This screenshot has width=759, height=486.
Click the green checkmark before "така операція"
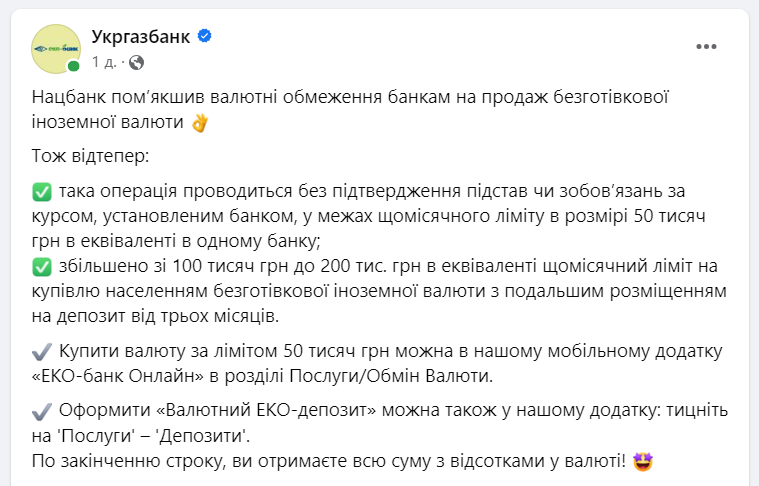click(x=42, y=191)
